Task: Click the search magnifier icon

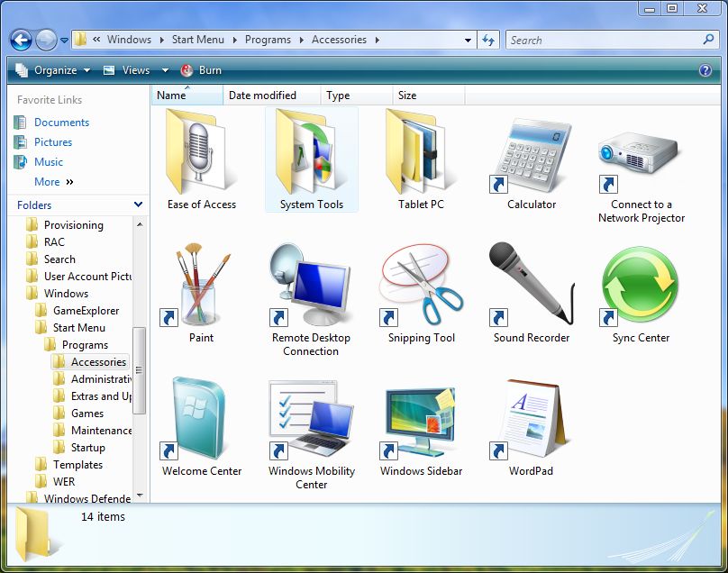Action: (708, 40)
